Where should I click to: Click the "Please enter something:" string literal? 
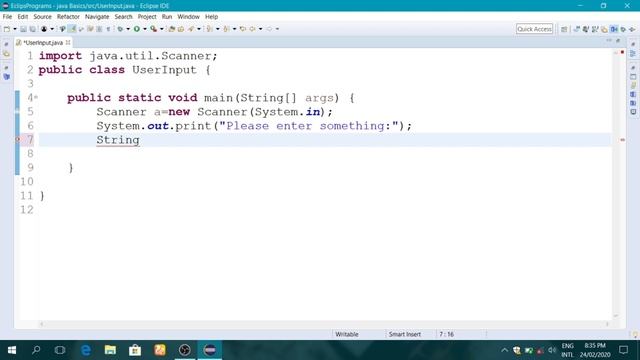[309, 126]
